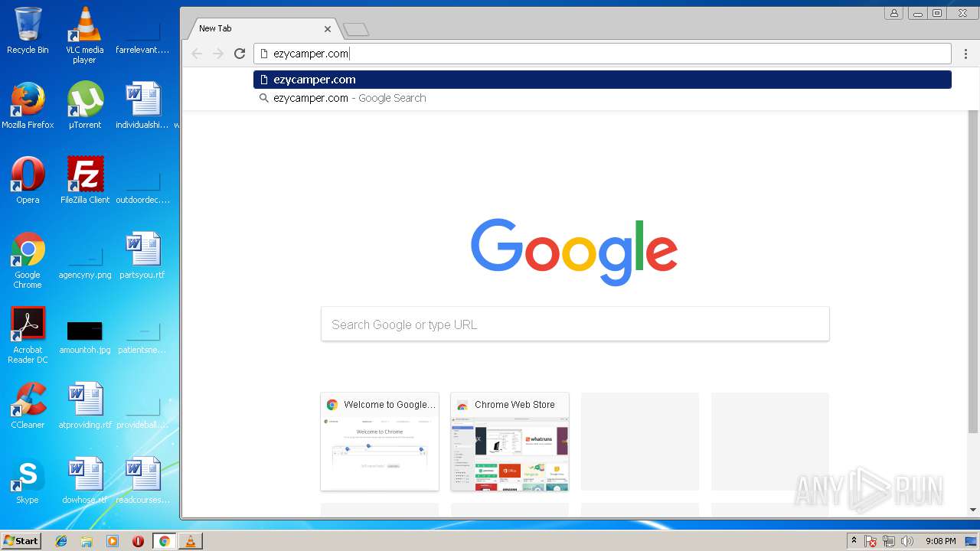Image resolution: width=980 pixels, height=551 pixels.
Task: Select the FileZilla Client desktop icon
Action: coord(85,181)
